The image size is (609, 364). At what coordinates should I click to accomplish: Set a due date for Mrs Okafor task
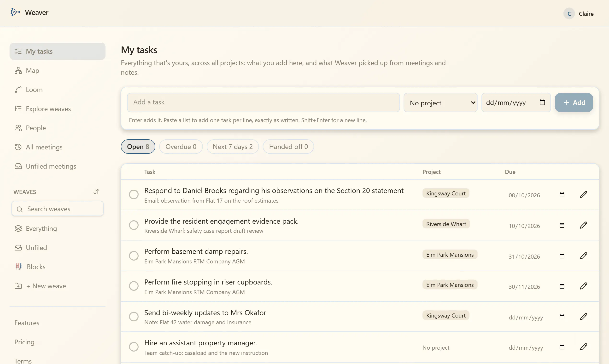point(562,317)
